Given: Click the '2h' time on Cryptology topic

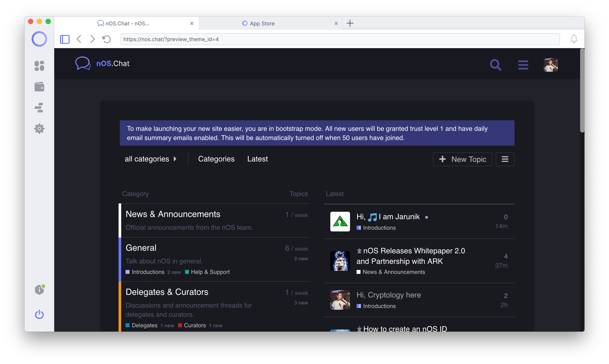Looking at the screenshot, I should 504,305.
